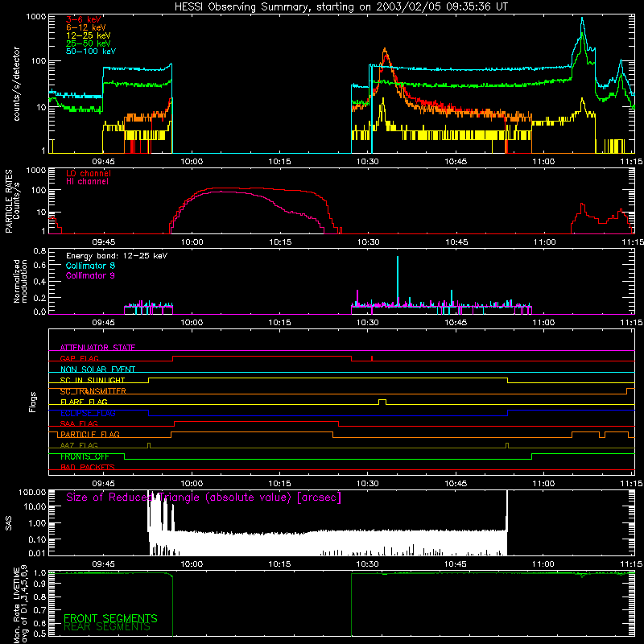Select the Collimator 9 legend label
The width and height of the screenshot is (644, 644).
[90, 275]
